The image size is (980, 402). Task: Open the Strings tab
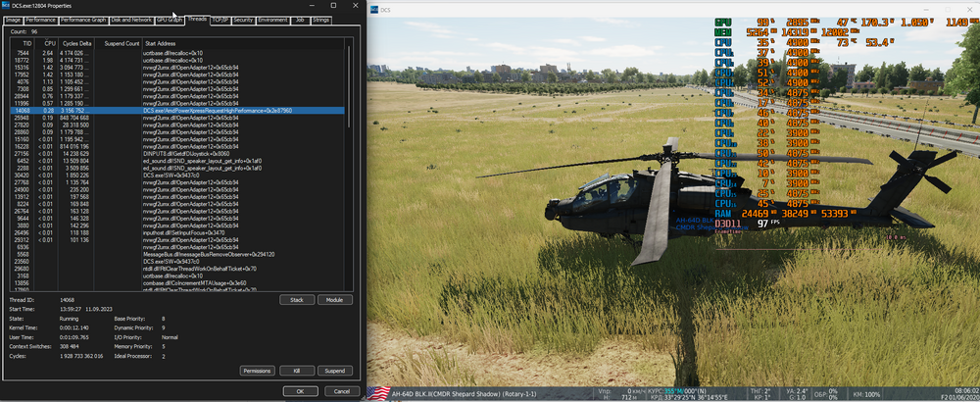pyautogui.click(x=320, y=20)
